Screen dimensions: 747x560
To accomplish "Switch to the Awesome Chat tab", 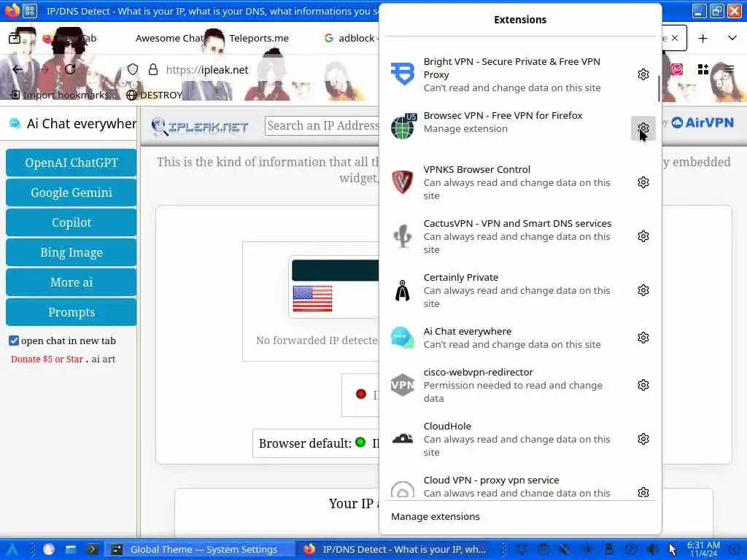I will click(x=169, y=38).
